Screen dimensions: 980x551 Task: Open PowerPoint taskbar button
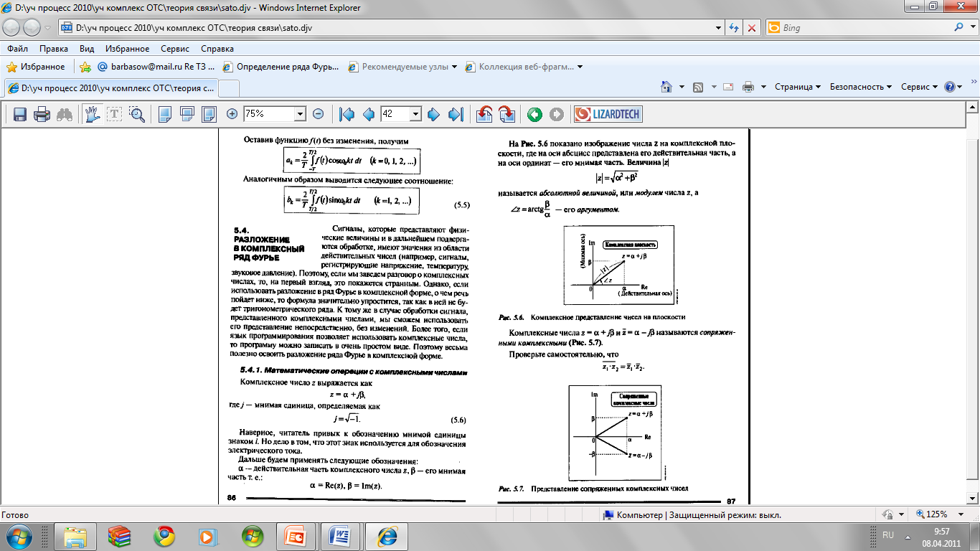pyautogui.click(x=296, y=537)
